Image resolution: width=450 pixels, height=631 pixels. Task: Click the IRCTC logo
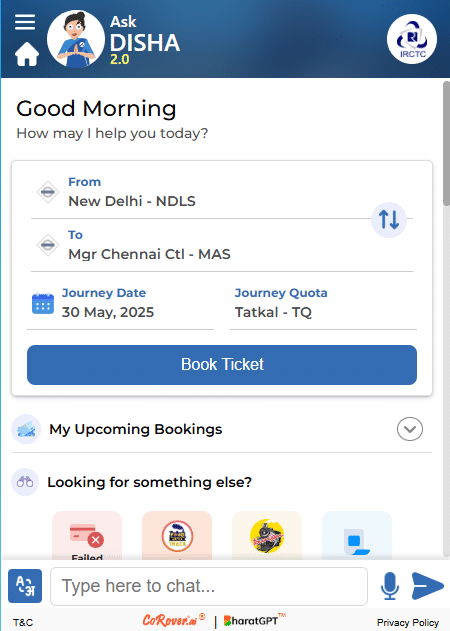point(412,39)
